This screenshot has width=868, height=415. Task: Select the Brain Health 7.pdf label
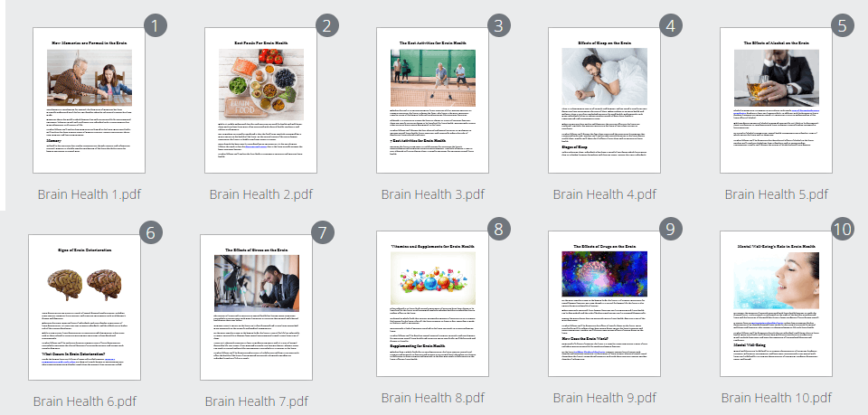(257, 401)
